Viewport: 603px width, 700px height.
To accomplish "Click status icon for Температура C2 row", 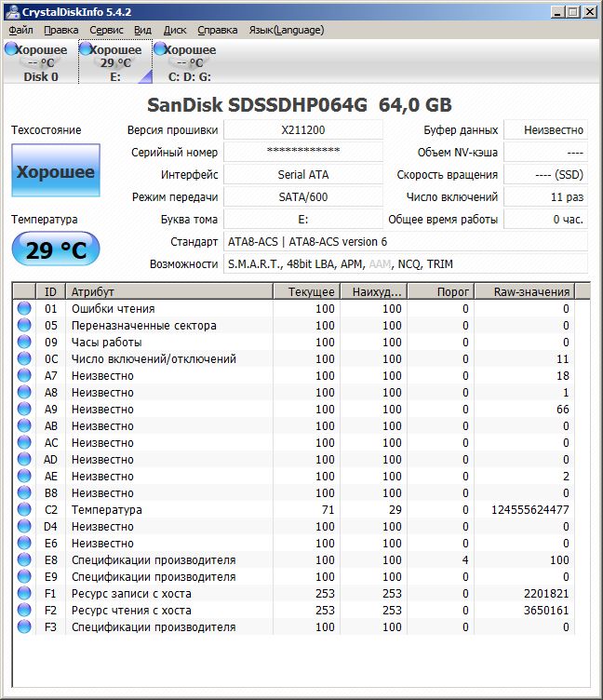I will (24, 509).
